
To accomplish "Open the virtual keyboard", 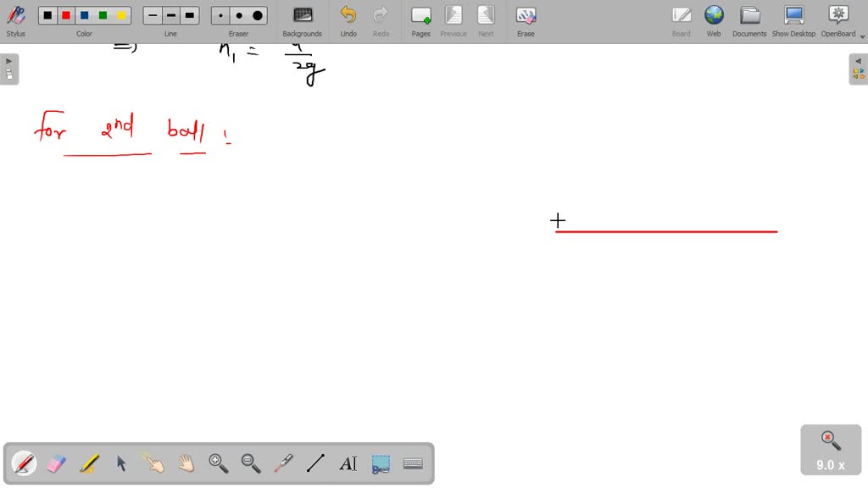I will click(x=413, y=463).
